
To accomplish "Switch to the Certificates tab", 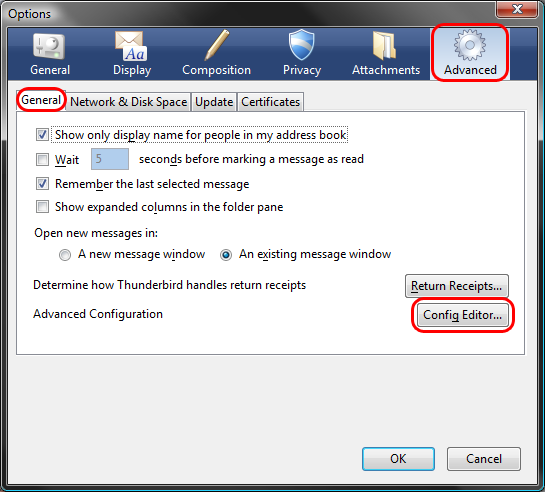I will [x=270, y=102].
